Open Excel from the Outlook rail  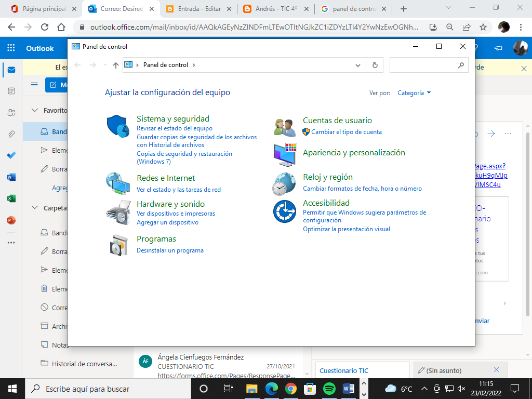click(x=11, y=199)
